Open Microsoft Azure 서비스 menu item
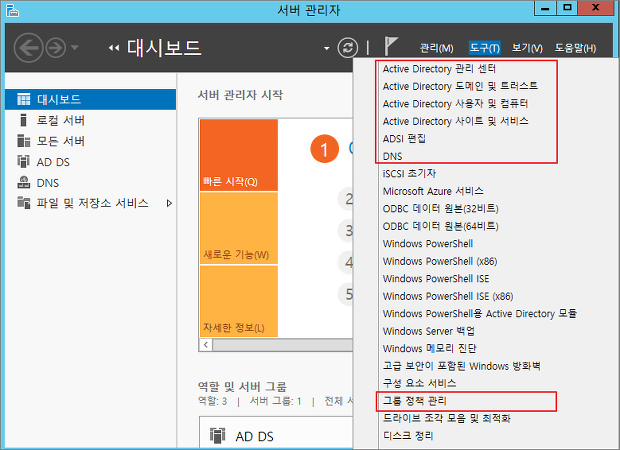Viewport: 620px width, 450px height. [433, 191]
